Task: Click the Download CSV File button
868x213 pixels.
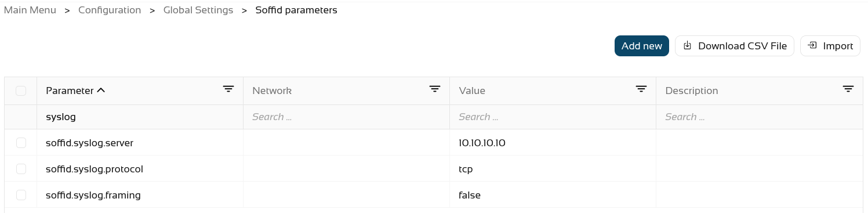Action: (735, 46)
